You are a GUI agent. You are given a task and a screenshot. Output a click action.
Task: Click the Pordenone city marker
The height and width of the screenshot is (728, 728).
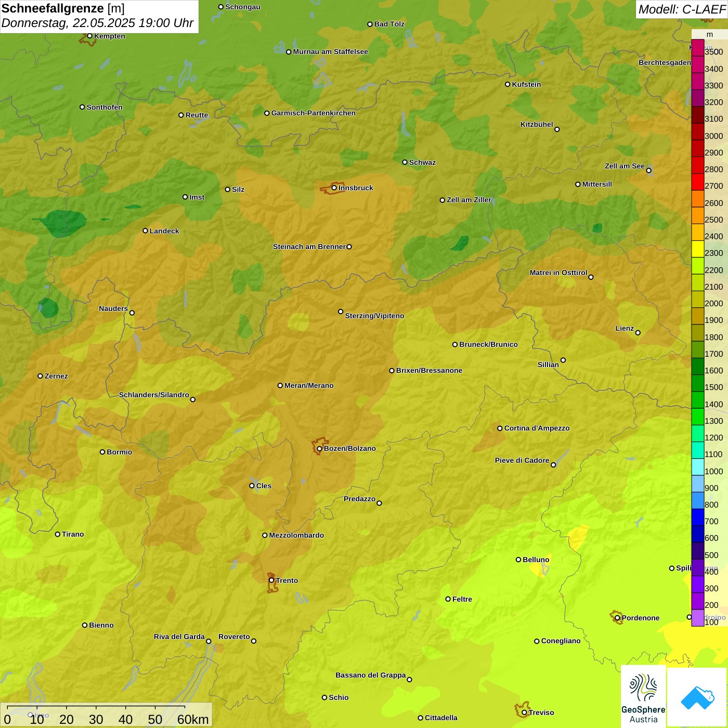[617, 618]
